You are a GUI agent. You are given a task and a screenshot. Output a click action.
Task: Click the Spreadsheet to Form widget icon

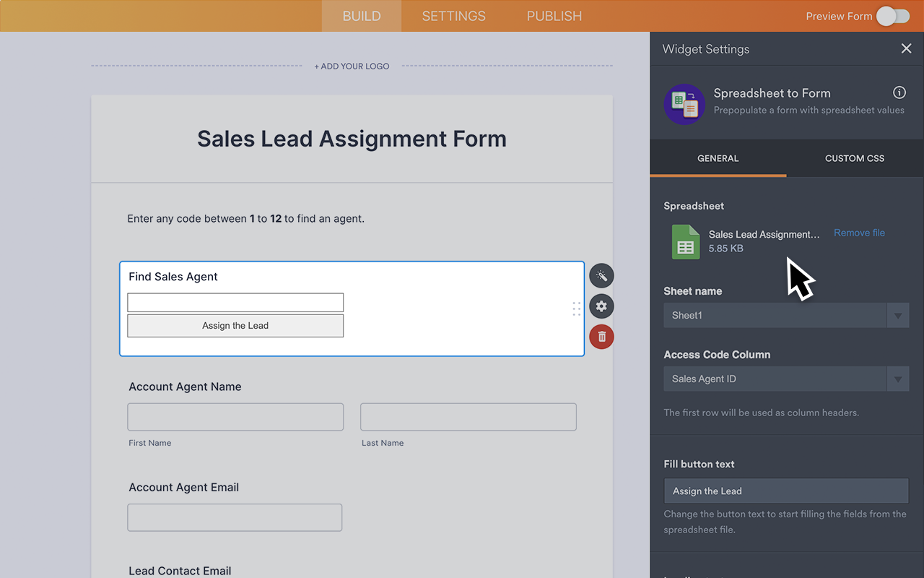pyautogui.click(x=684, y=103)
